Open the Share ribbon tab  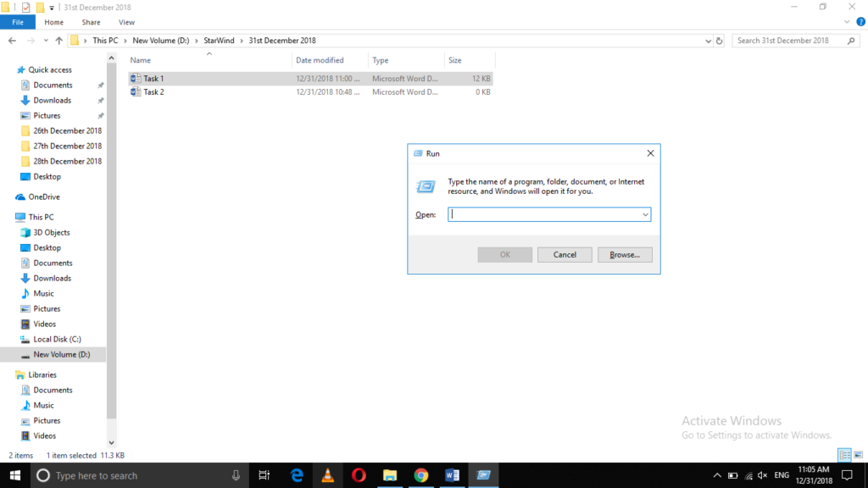point(91,22)
